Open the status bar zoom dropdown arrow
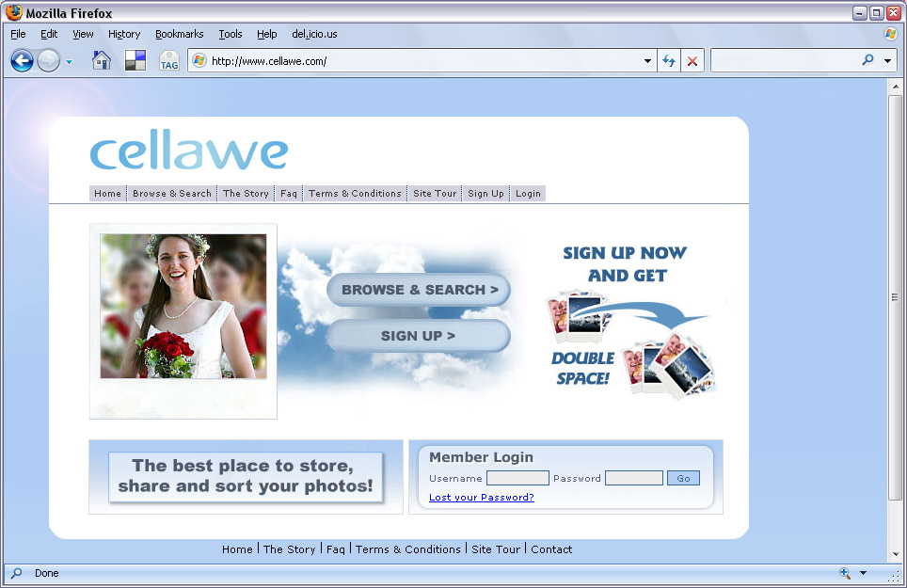 click(x=863, y=573)
